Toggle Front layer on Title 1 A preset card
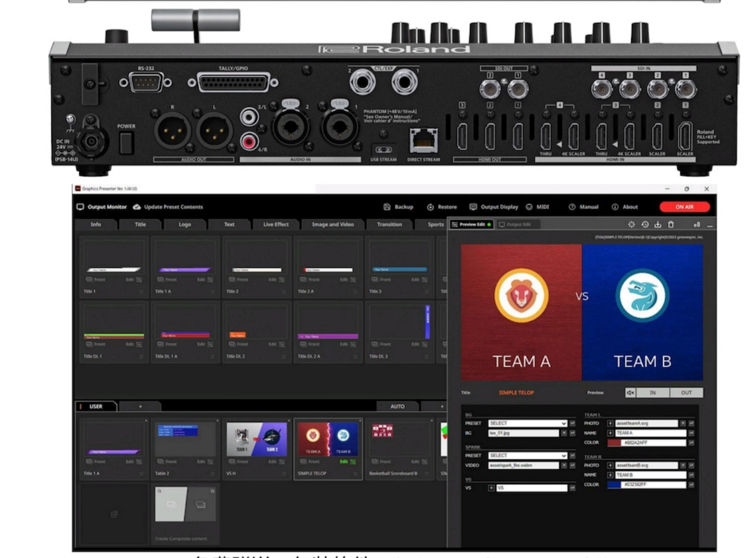Viewport: 756px width, 558px height. point(167,280)
